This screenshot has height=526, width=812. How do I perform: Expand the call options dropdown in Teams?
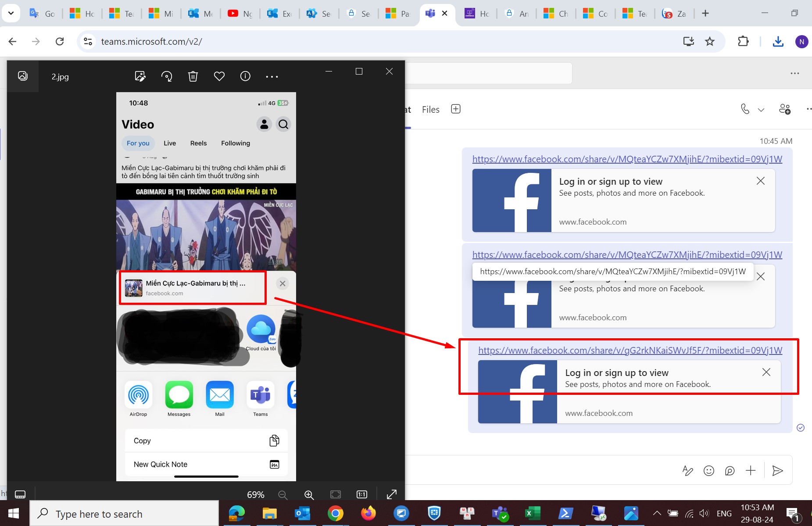tap(761, 110)
